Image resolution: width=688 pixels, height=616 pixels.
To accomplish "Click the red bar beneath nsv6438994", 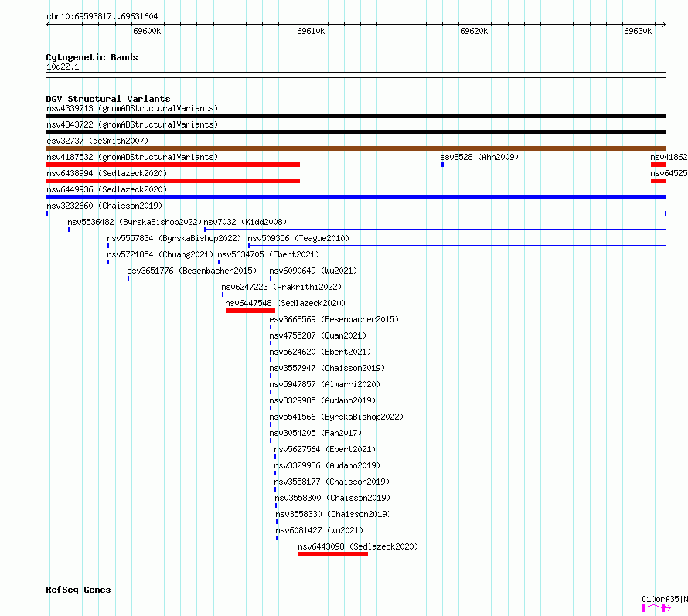I will coord(173,181).
